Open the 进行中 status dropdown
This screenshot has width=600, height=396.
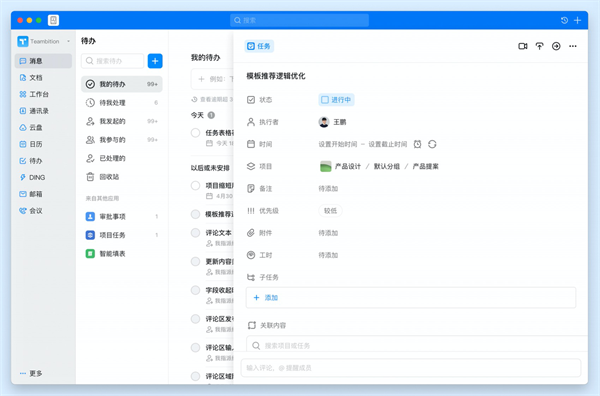click(336, 100)
